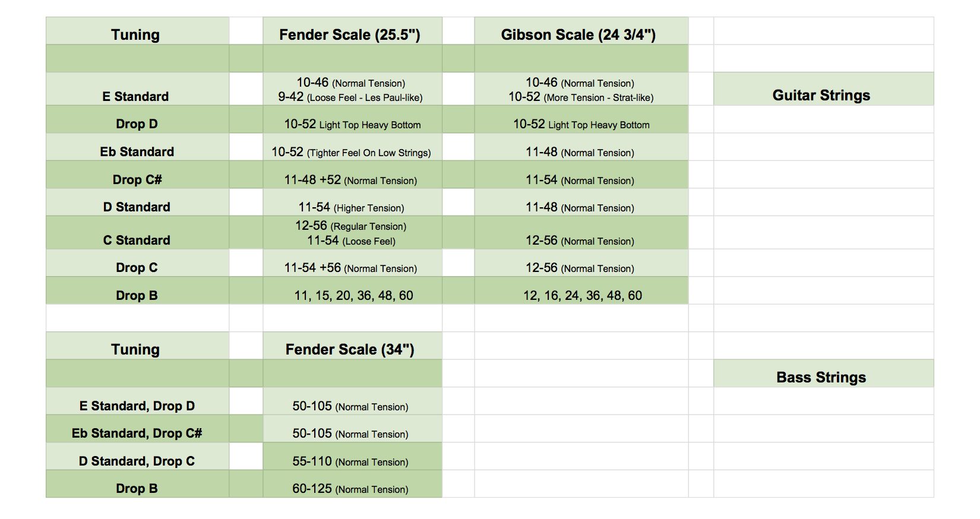Select the E Standard, Drop D bass cell
Image resolution: width=980 pixels, height=519 pixels.
click(x=137, y=401)
